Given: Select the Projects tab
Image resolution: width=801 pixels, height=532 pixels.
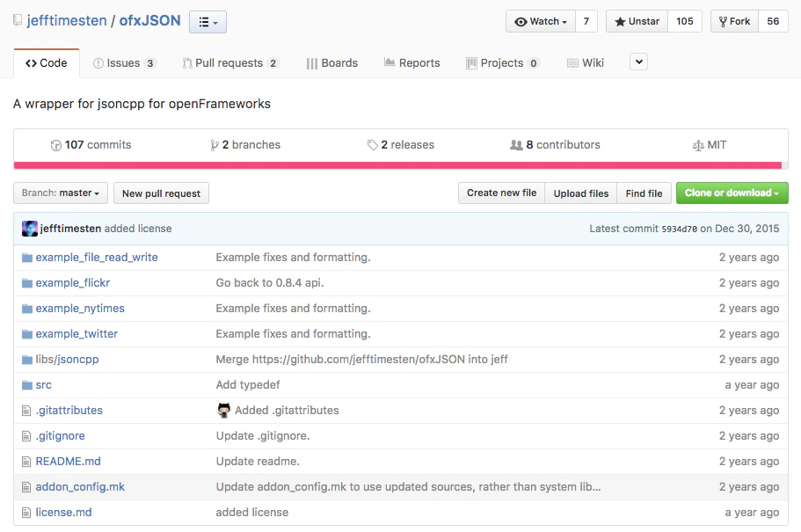Looking at the screenshot, I should click(503, 63).
